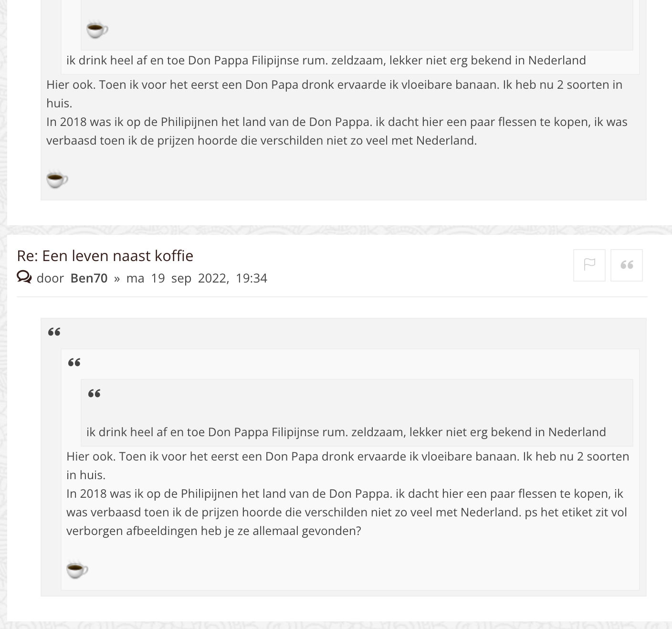Click the speech bubbles icon beside 'door'
Screen dimensions: 672x629
[24, 277]
